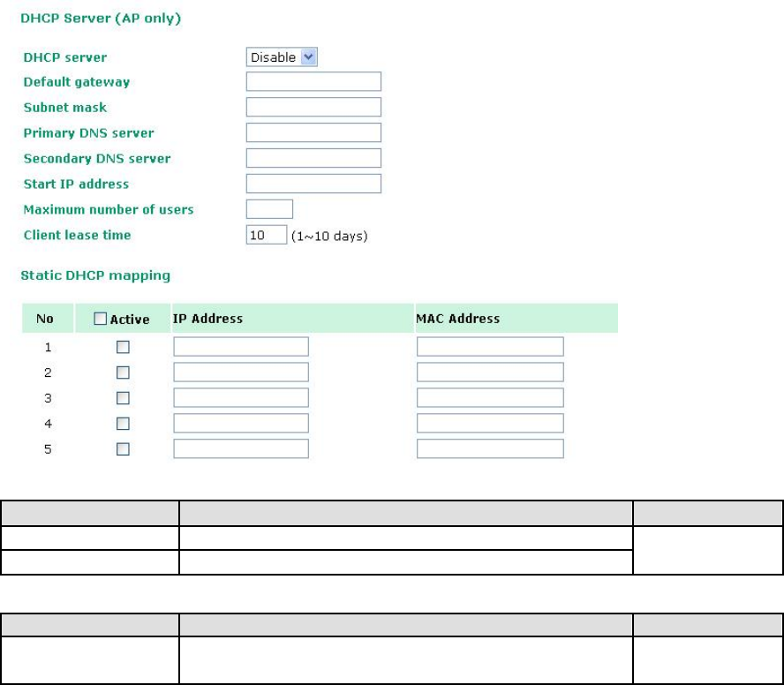Select the Primary DNS server field

[x=313, y=132]
